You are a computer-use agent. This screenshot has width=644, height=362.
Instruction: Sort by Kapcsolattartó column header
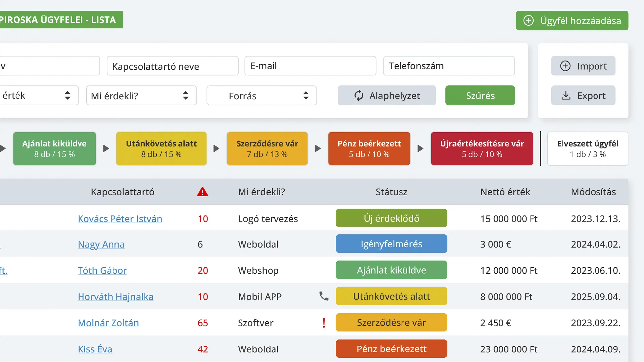[123, 192]
